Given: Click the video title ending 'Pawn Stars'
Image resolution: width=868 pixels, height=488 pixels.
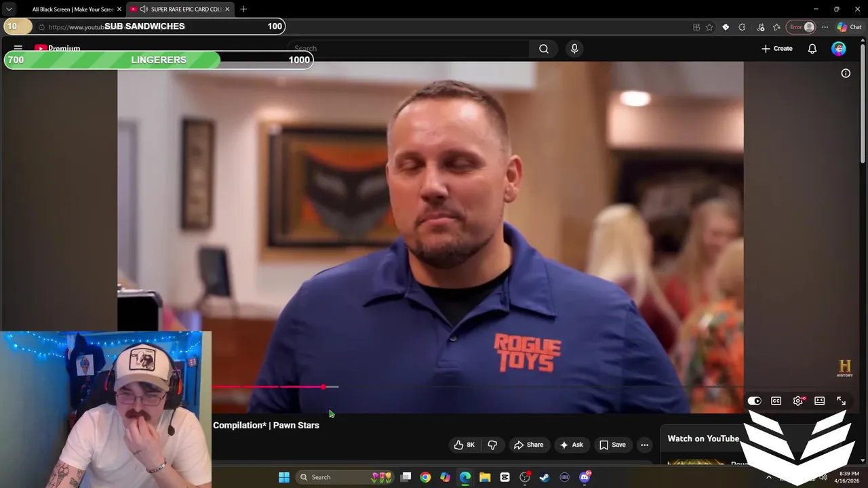Looking at the screenshot, I should pyautogui.click(x=266, y=425).
